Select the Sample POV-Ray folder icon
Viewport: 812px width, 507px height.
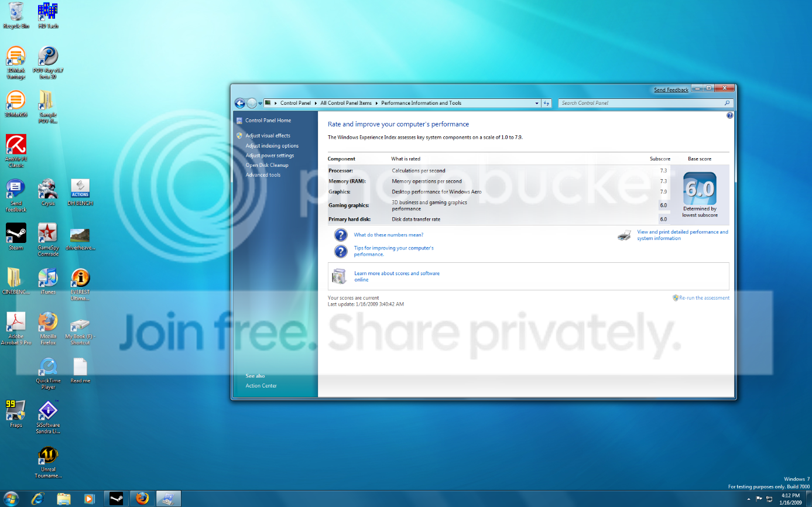48,107
